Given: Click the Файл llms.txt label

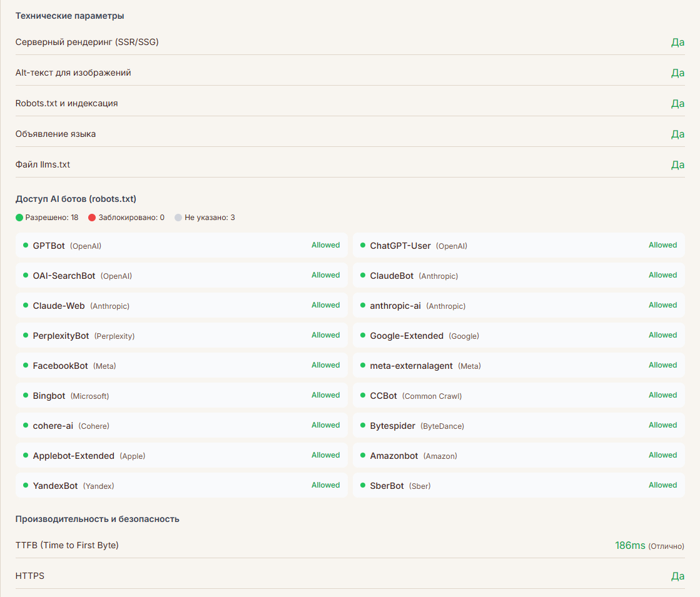Looking at the screenshot, I should [43, 164].
